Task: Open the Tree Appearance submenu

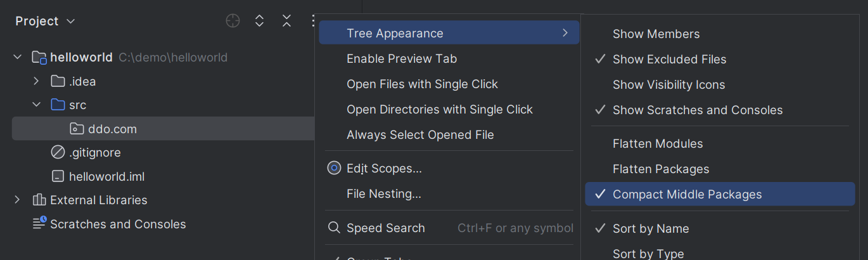Action: (x=449, y=33)
